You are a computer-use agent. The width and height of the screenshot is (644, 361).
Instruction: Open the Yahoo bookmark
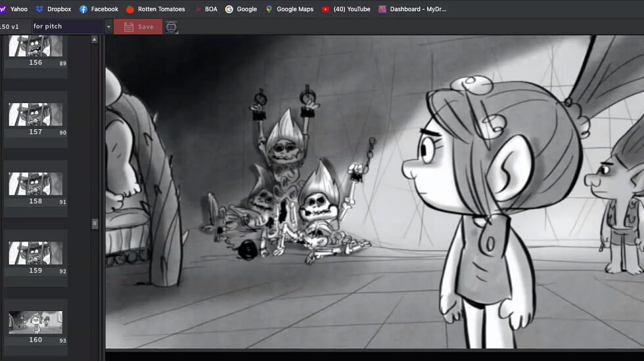(14, 9)
